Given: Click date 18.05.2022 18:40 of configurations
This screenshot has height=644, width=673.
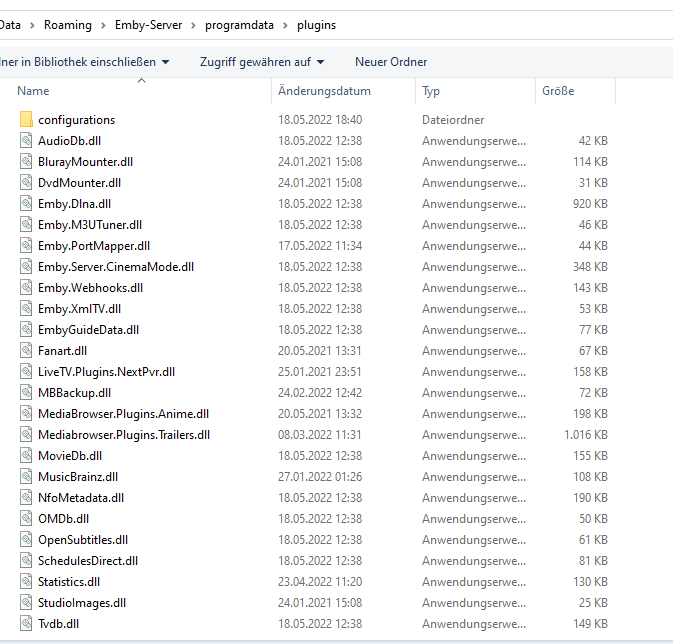Looking at the screenshot, I should click(x=320, y=119).
